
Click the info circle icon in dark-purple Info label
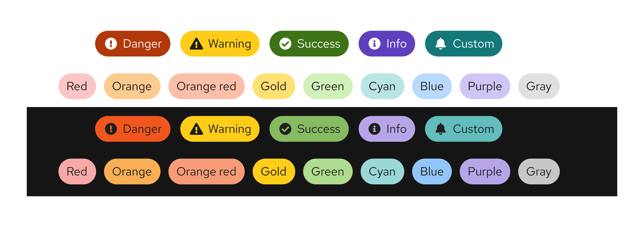coord(374,44)
